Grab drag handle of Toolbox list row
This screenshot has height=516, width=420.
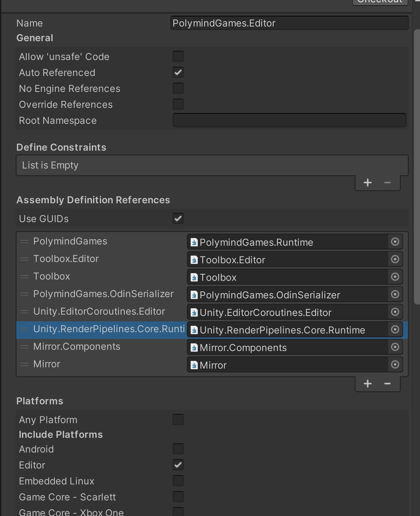click(x=25, y=277)
